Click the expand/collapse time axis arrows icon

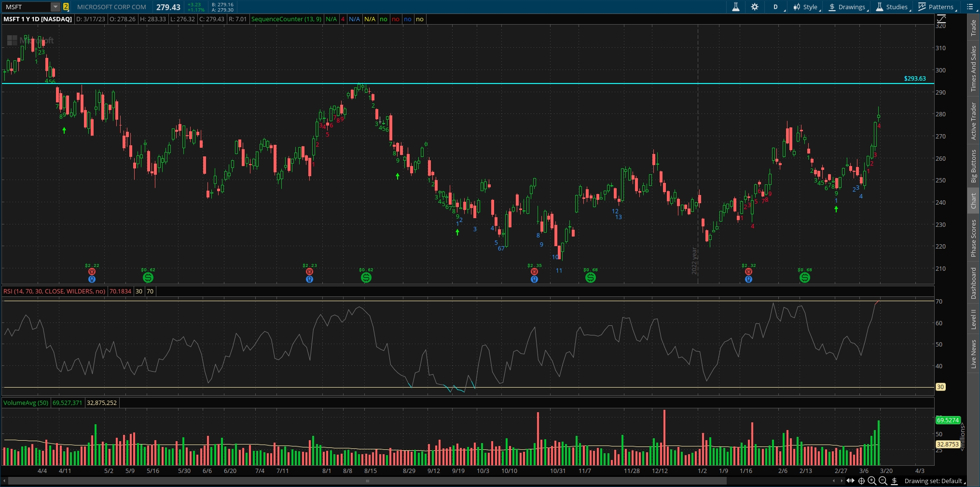(x=850, y=481)
